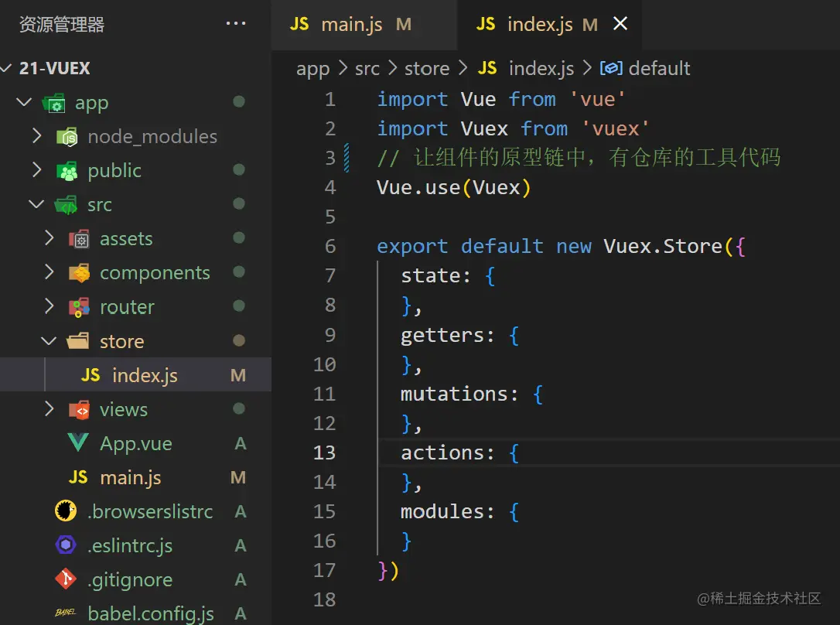Click the store breadcrumb in path
The height and width of the screenshot is (625, 840).
(x=426, y=69)
